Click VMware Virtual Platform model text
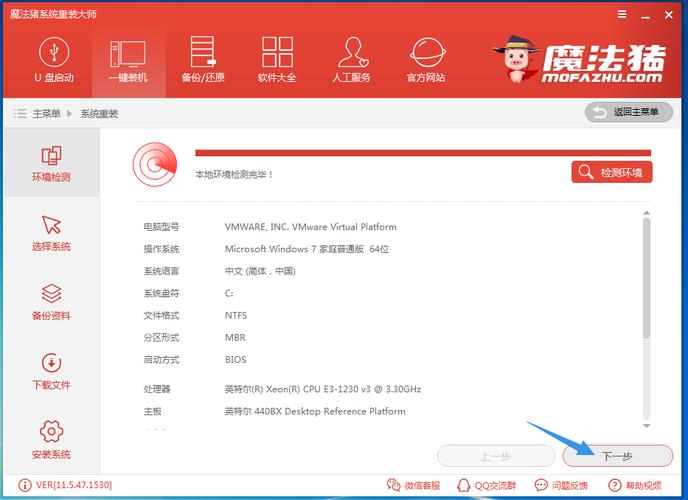 tap(311, 227)
